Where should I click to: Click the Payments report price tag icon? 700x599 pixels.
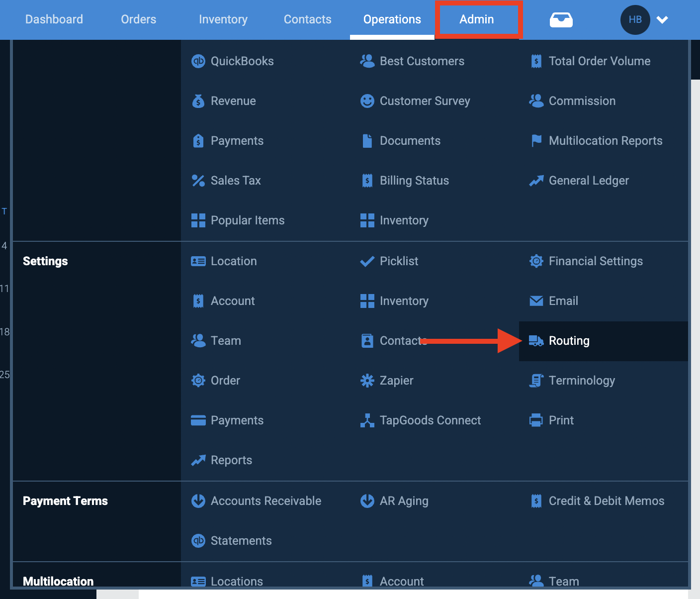(198, 141)
